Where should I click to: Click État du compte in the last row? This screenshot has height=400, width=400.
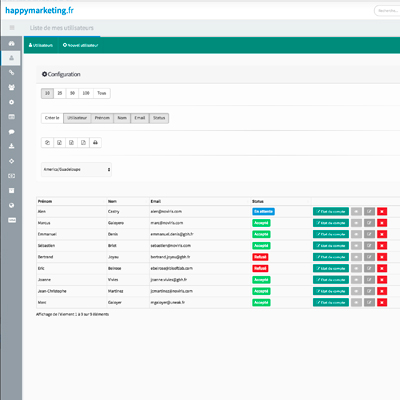(x=331, y=302)
